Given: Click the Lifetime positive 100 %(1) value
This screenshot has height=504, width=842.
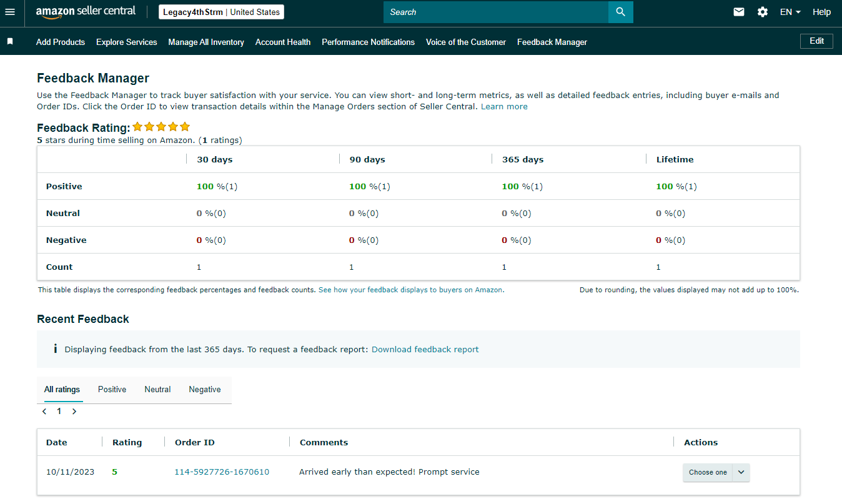Looking at the screenshot, I should pos(676,186).
